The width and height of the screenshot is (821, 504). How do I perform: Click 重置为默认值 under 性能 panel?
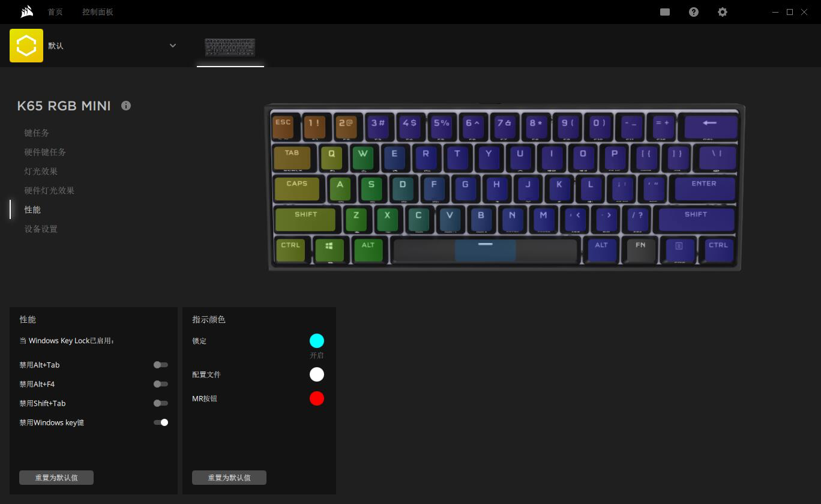point(56,478)
